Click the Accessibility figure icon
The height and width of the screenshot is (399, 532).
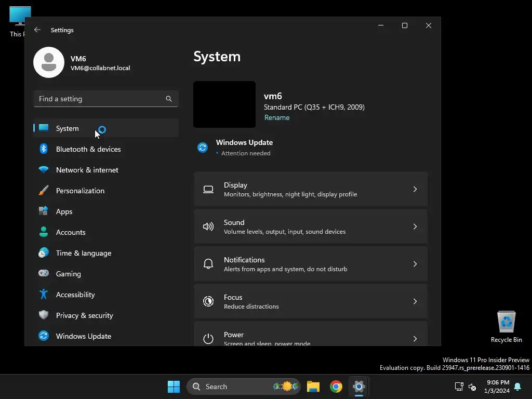pos(44,294)
